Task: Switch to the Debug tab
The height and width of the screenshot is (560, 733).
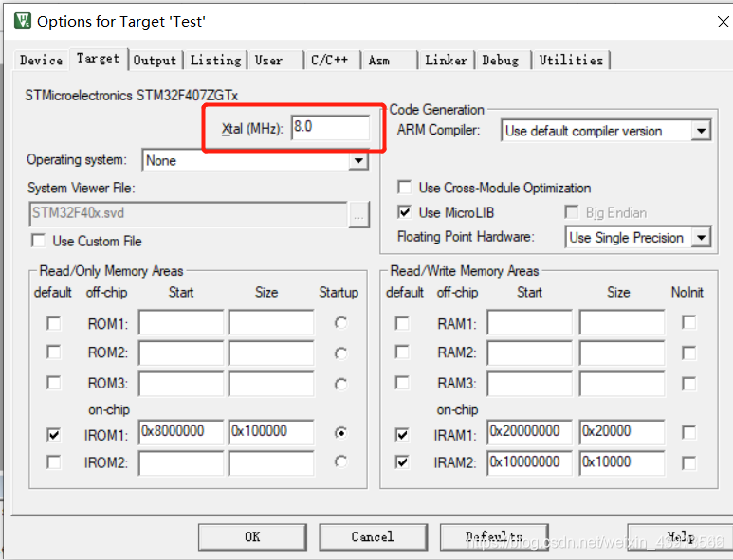Action: click(501, 61)
